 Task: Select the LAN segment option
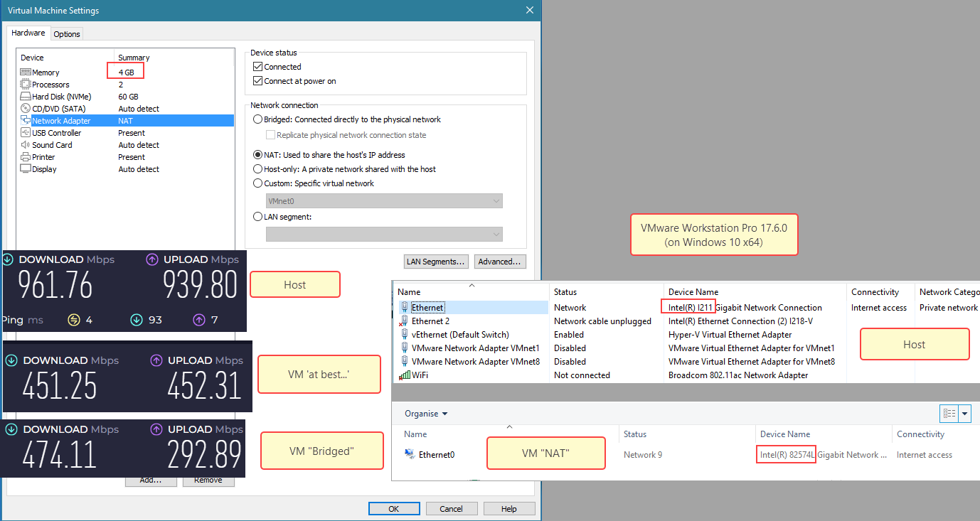pos(258,217)
